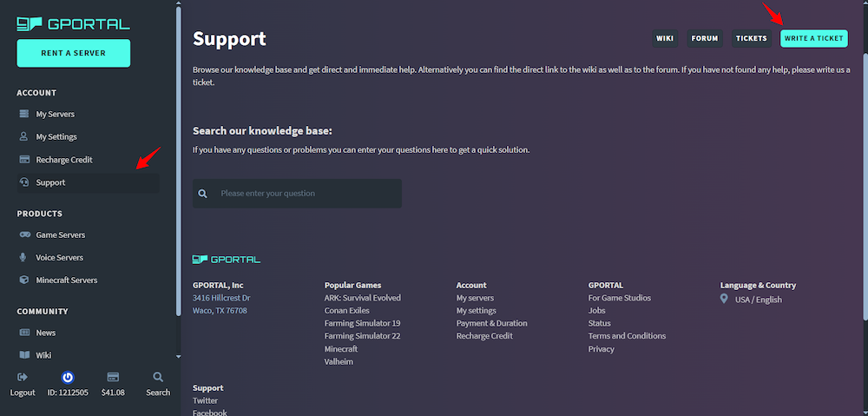Screen dimensions: 868x416
Task: Click the $41.08 balance label
Action: tap(113, 393)
